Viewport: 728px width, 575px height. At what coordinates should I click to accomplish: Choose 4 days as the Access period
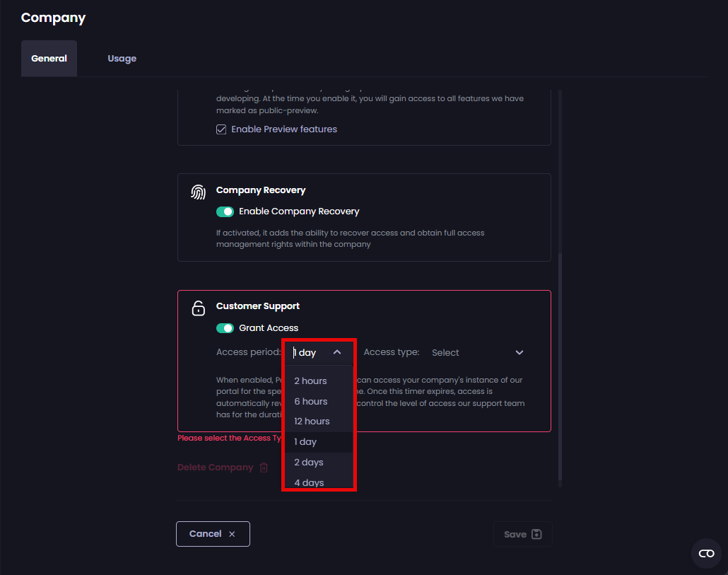click(309, 482)
